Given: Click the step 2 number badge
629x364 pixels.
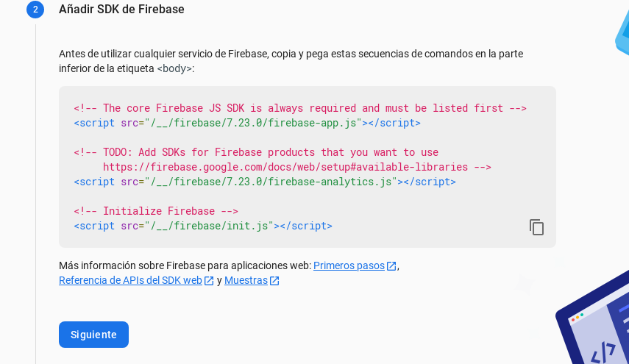Looking at the screenshot, I should (35, 10).
